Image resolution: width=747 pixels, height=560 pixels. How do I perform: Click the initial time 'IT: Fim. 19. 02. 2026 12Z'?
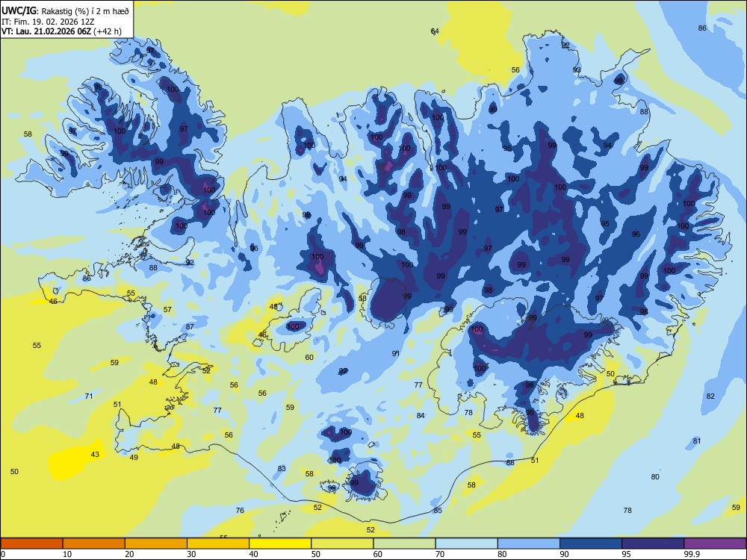click(48, 22)
